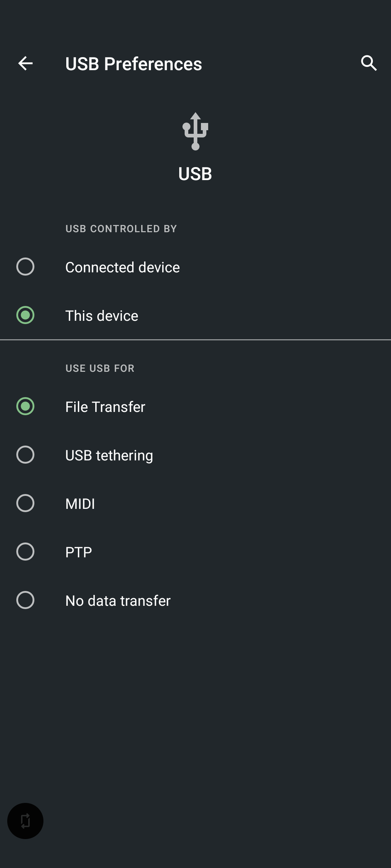This screenshot has height=868, width=391.
Task: Tap the back arrow icon
Action: coord(25,63)
